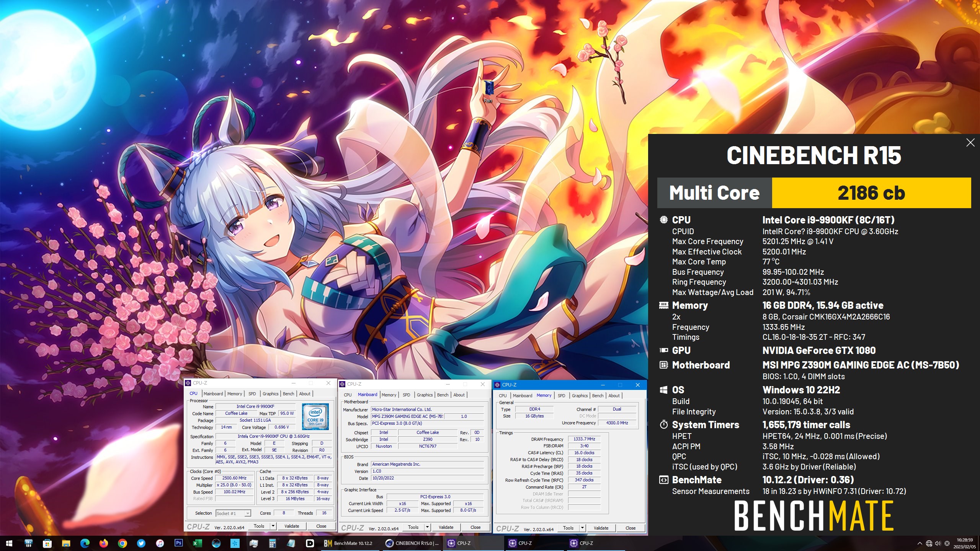
Task: Switch to the BenchMate 10.12.2 taskbar window
Action: point(350,543)
